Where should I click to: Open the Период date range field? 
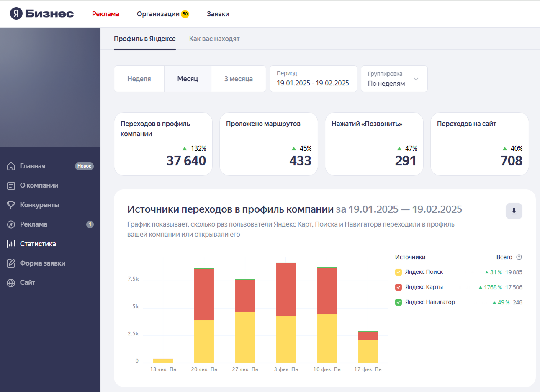314,79
